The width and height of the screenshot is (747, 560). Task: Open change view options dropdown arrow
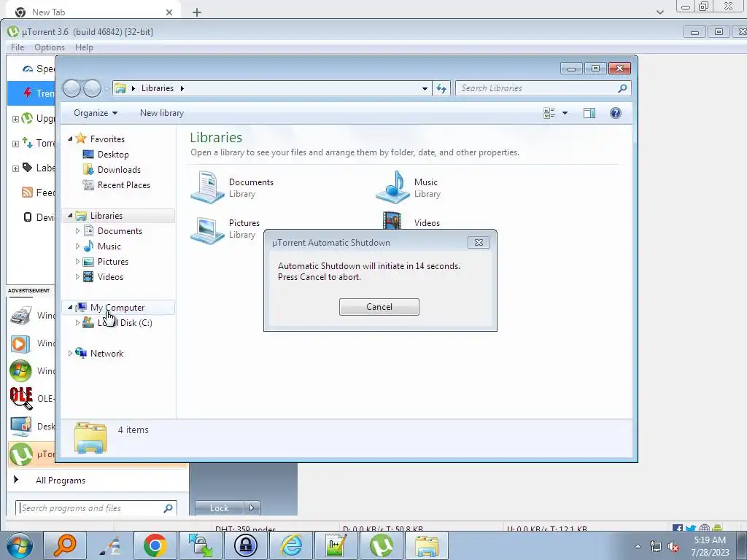(565, 113)
